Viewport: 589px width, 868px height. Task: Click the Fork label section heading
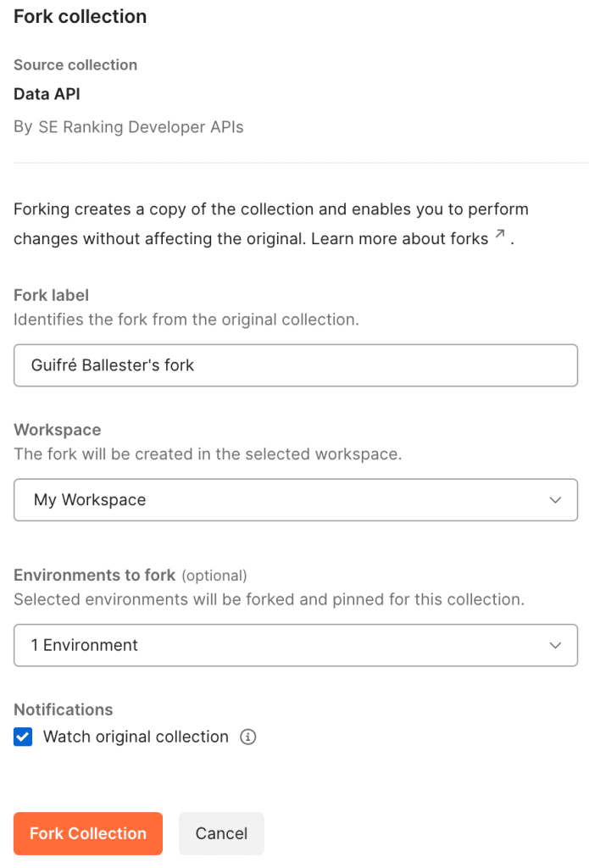pyautogui.click(x=52, y=295)
